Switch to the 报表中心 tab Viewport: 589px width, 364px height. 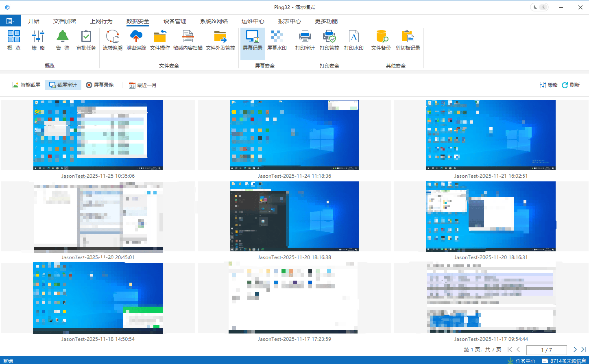[290, 21]
